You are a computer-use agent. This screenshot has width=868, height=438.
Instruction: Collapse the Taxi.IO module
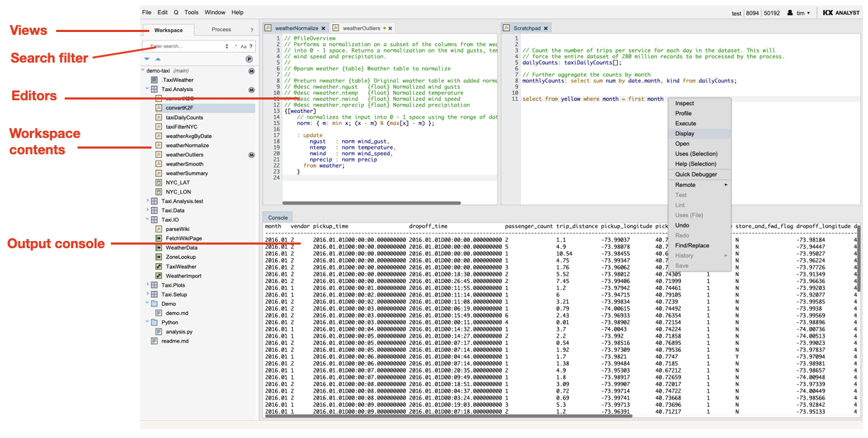[147, 220]
